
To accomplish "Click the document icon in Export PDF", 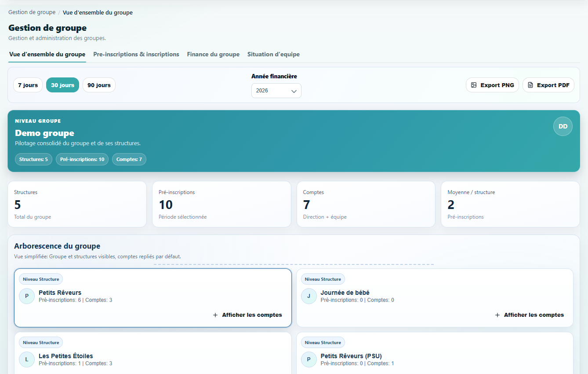I will (x=530, y=85).
